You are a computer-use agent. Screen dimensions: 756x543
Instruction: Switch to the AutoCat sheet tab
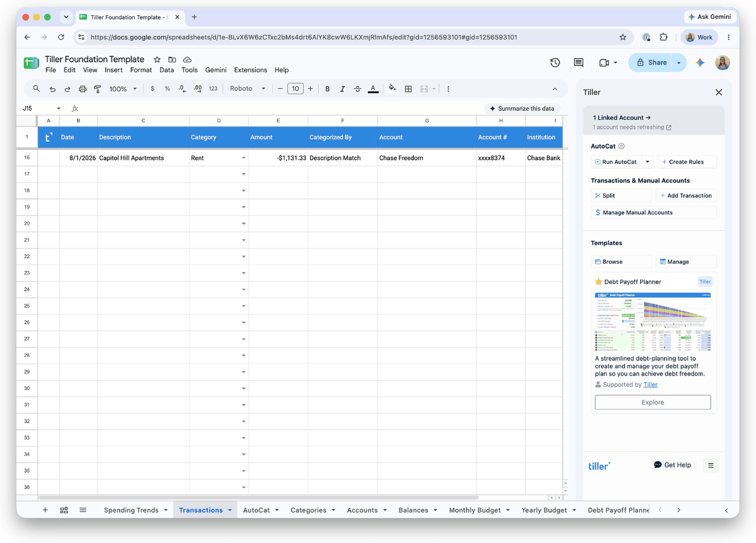256,510
